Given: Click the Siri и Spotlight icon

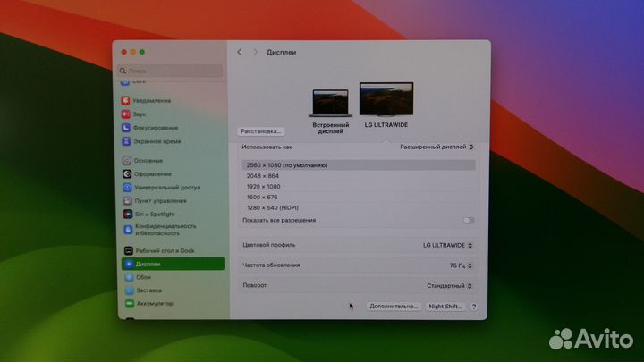Looking at the screenshot, I should pos(128,215).
